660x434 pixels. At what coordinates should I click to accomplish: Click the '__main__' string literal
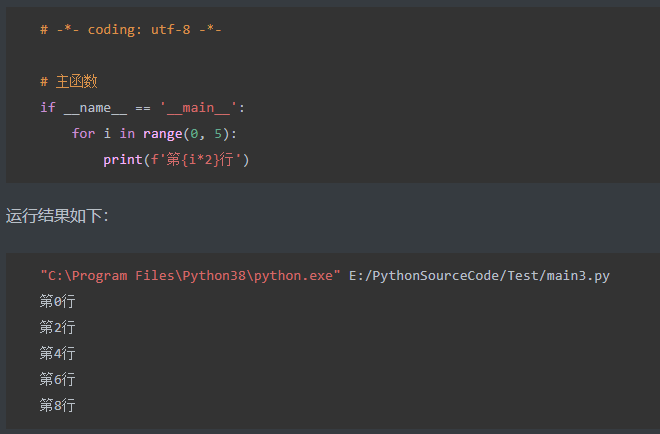click(198, 108)
